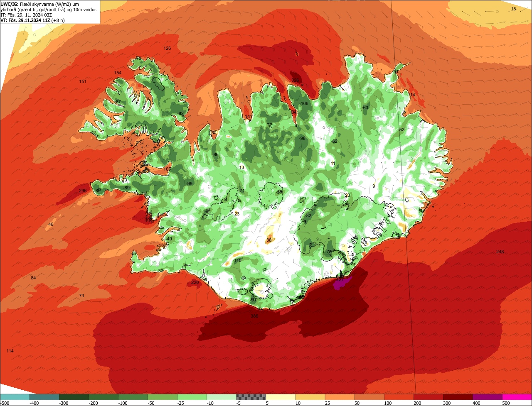Image resolution: width=532 pixels, height=406 pixels.
Task: Click the '154' value near the Westfjords
Action: click(118, 73)
